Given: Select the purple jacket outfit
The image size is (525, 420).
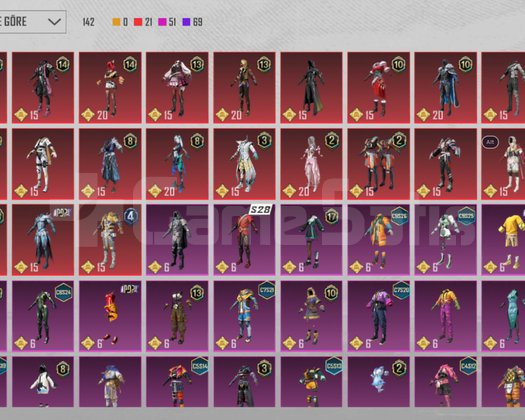Looking at the screenshot, I should click(x=379, y=316).
